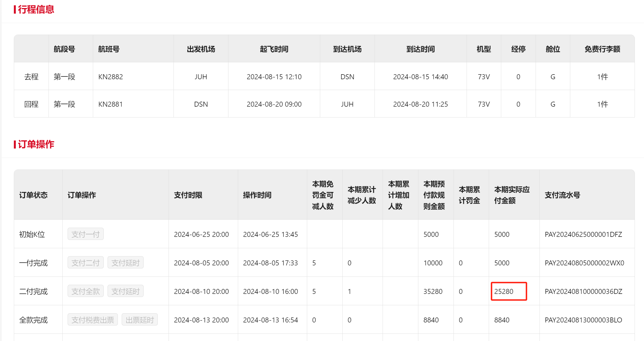Click payment serial PAY2024062500000​1DFZ
644x341 pixels.
click(x=583, y=234)
